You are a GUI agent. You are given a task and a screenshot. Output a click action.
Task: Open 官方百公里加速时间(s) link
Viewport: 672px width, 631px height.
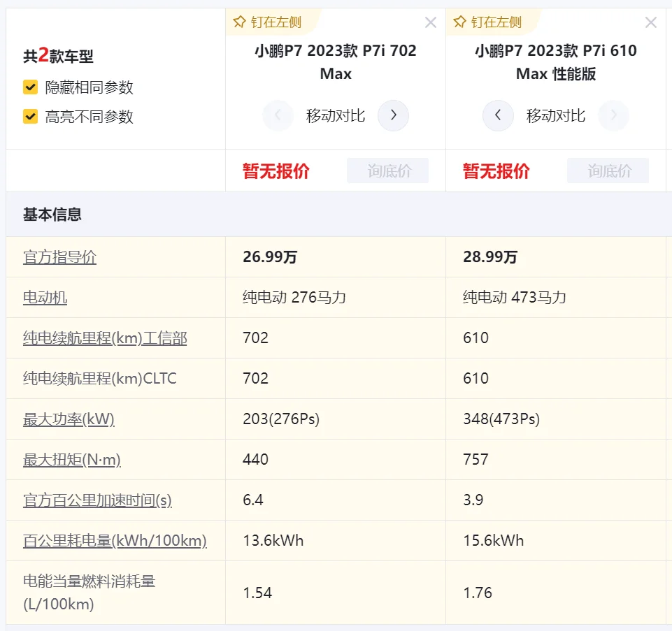click(97, 500)
